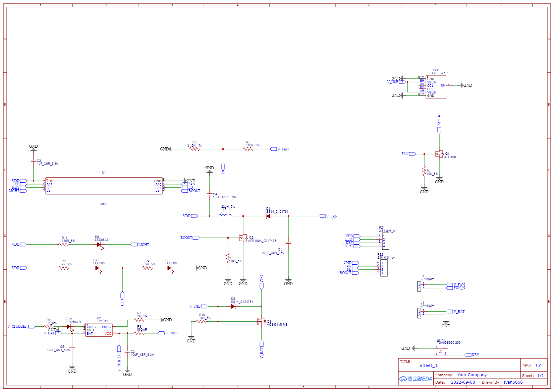
Task: Select resistor R5 100K_1%
Action: point(248,149)
